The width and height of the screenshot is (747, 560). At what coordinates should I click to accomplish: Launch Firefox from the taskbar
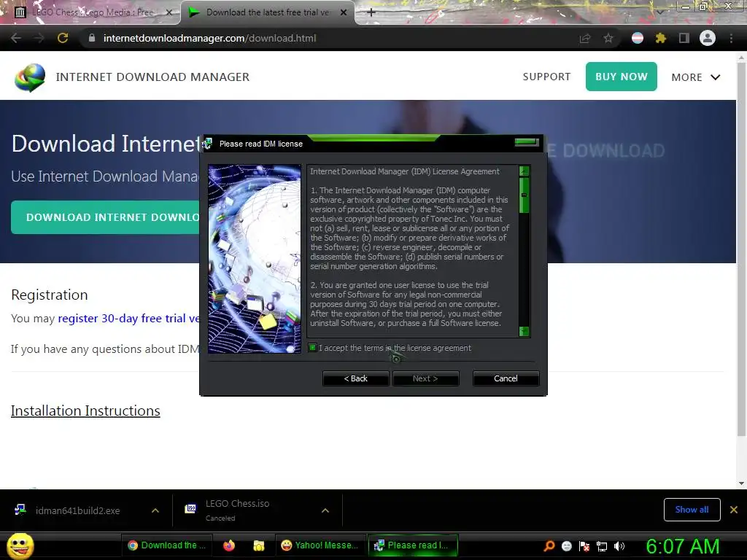(x=229, y=545)
